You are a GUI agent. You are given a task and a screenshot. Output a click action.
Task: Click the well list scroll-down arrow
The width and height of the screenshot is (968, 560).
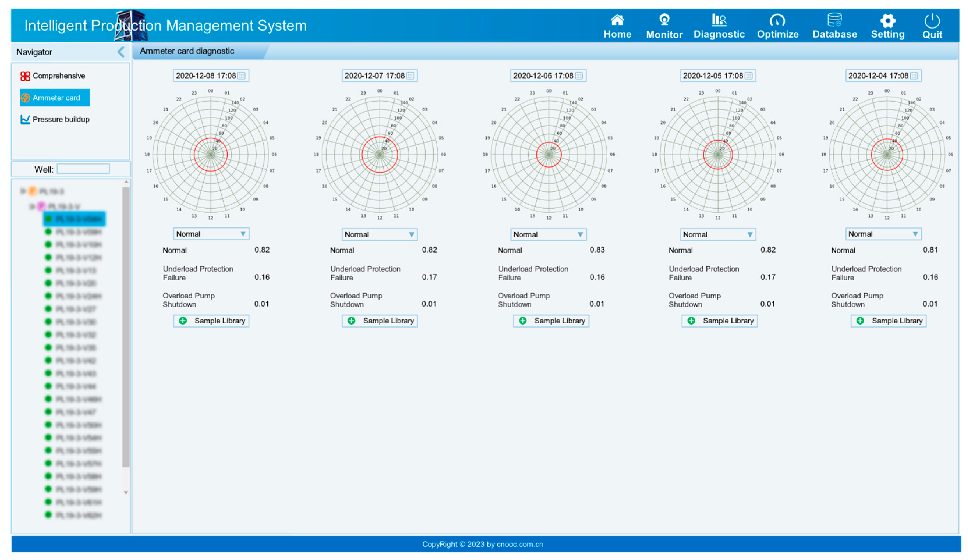126,493
